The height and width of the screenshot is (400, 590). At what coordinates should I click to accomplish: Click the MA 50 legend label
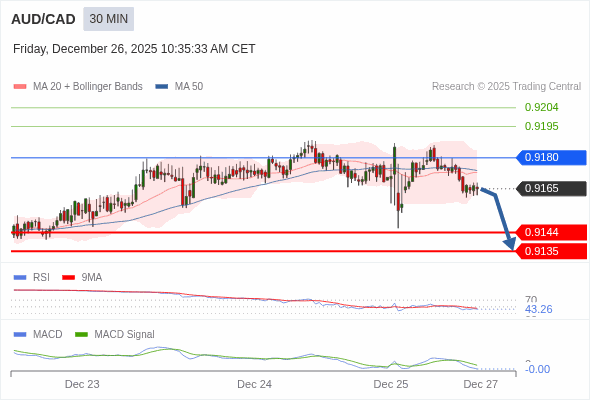[x=189, y=87]
